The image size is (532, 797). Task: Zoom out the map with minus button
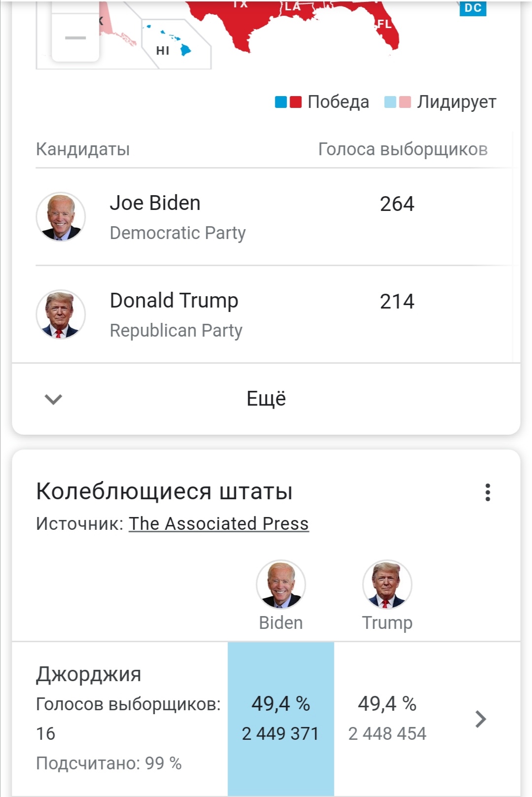(75, 37)
